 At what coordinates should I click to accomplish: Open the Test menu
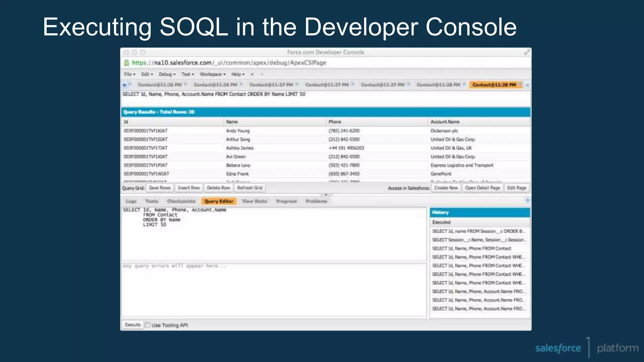tap(187, 74)
